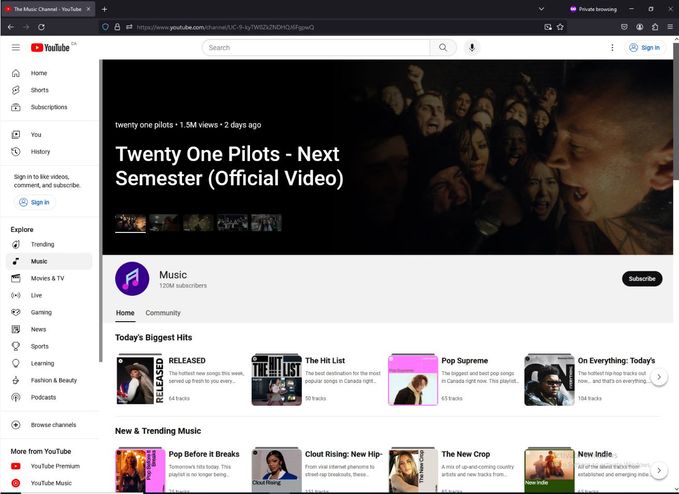679x494 pixels.
Task: Open tracking protection shield icon
Action: 105,27
